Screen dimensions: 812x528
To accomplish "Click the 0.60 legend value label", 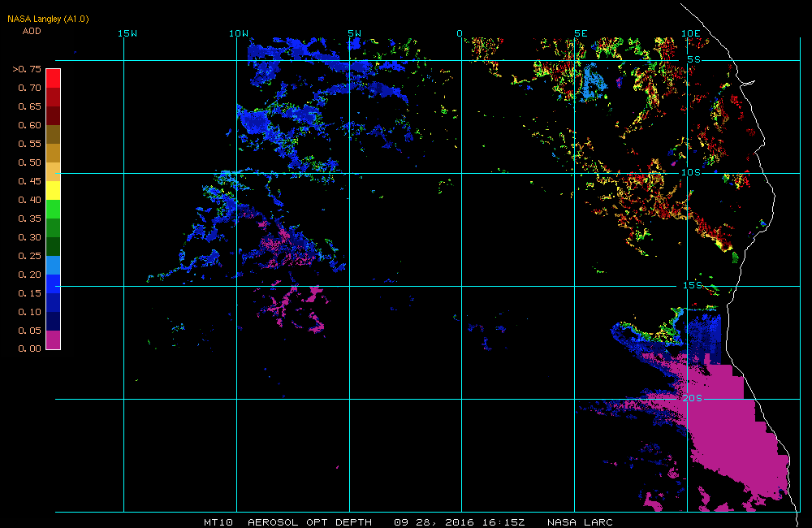I will (29, 125).
